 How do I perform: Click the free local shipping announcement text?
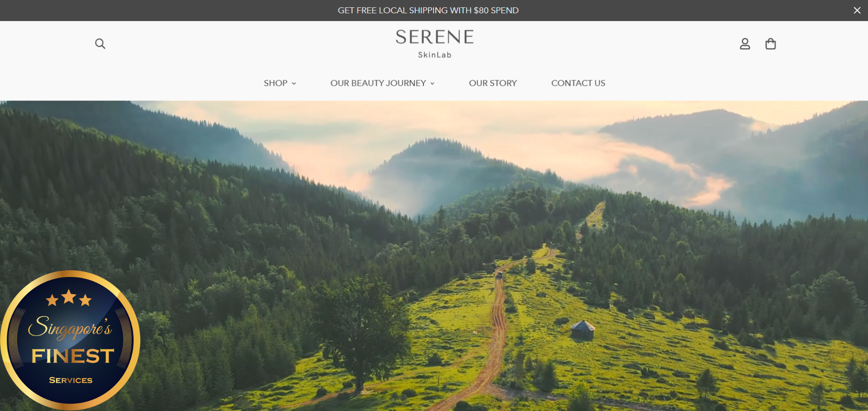tap(428, 10)
